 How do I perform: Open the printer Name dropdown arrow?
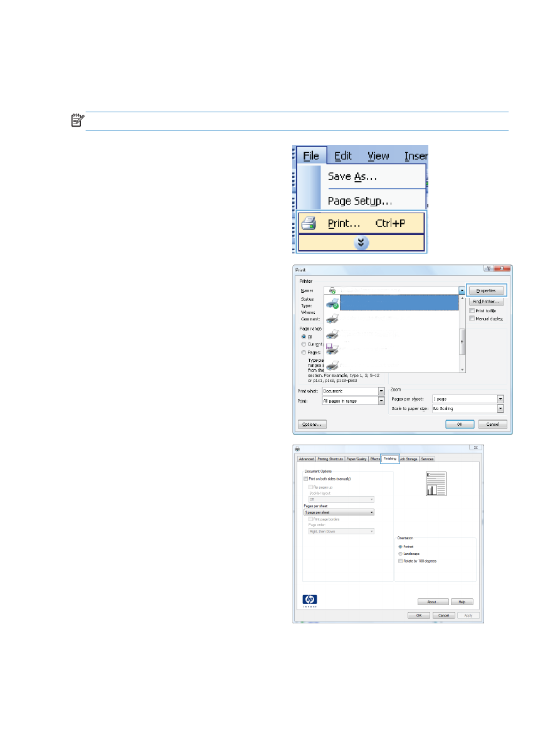pyautogui.click(x=462, y=290)
